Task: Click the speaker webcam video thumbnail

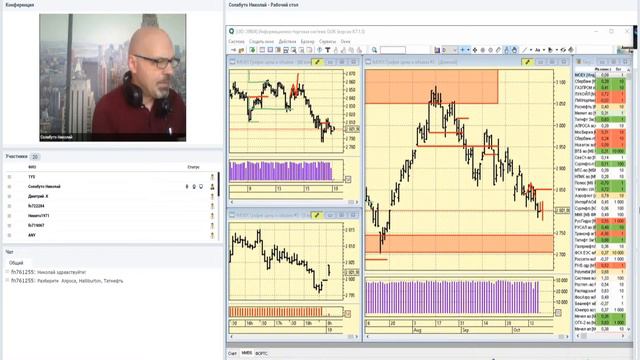Action: click(113, 78)
